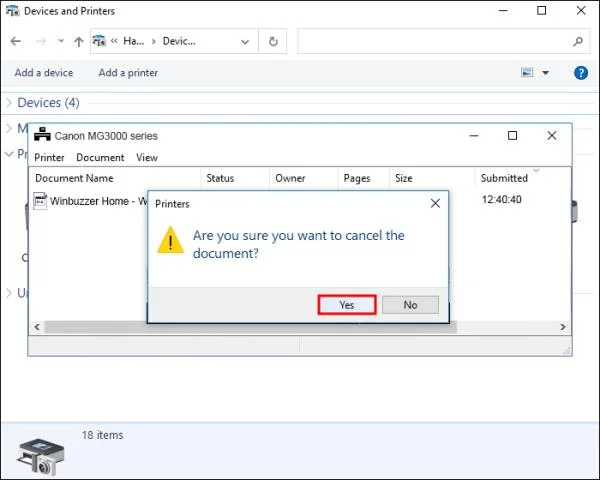Open the Document menu
600x480 pixels.
pyautogui.click(x=100, y=157)
